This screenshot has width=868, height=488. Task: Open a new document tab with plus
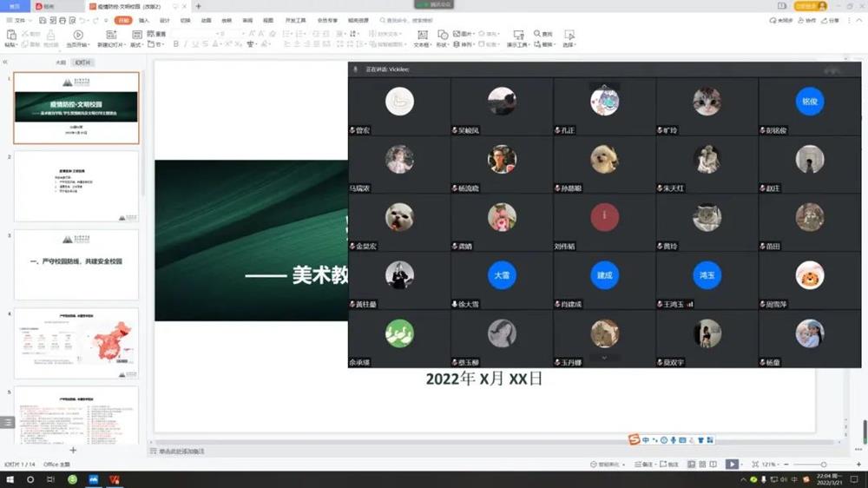(198, 6)
